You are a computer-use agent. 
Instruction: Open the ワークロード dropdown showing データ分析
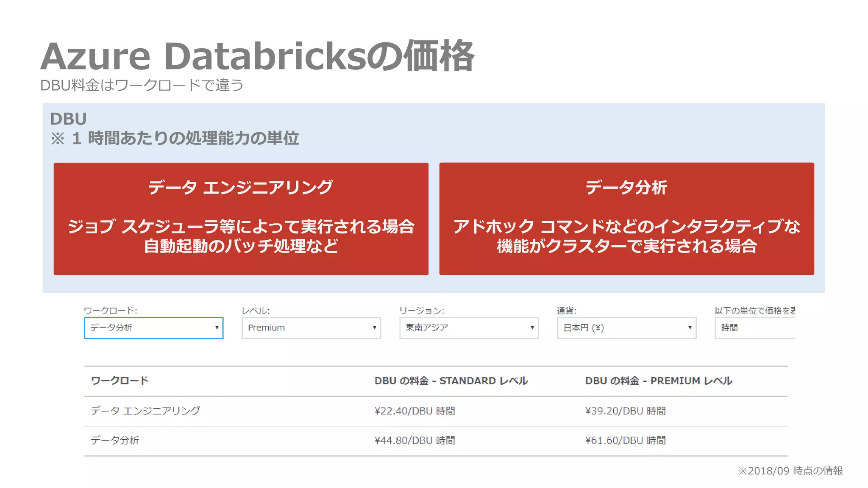tap(153, 328)
